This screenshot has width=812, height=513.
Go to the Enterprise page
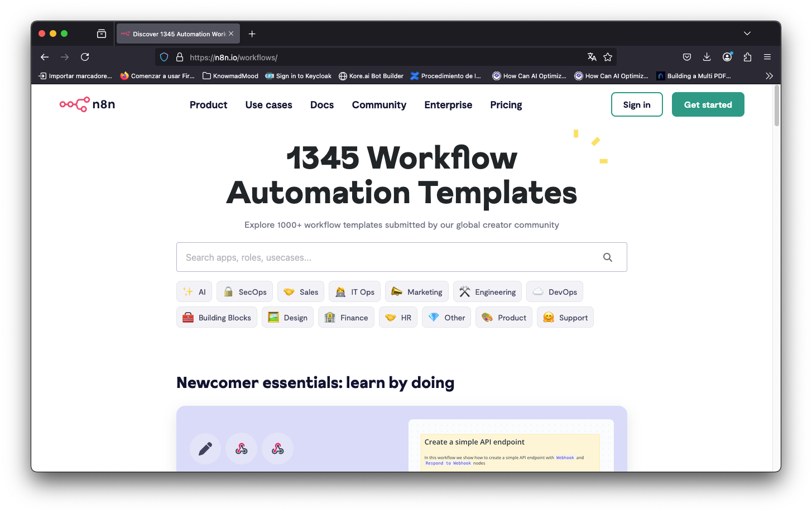pyautogui.click(x=448, y=105)
